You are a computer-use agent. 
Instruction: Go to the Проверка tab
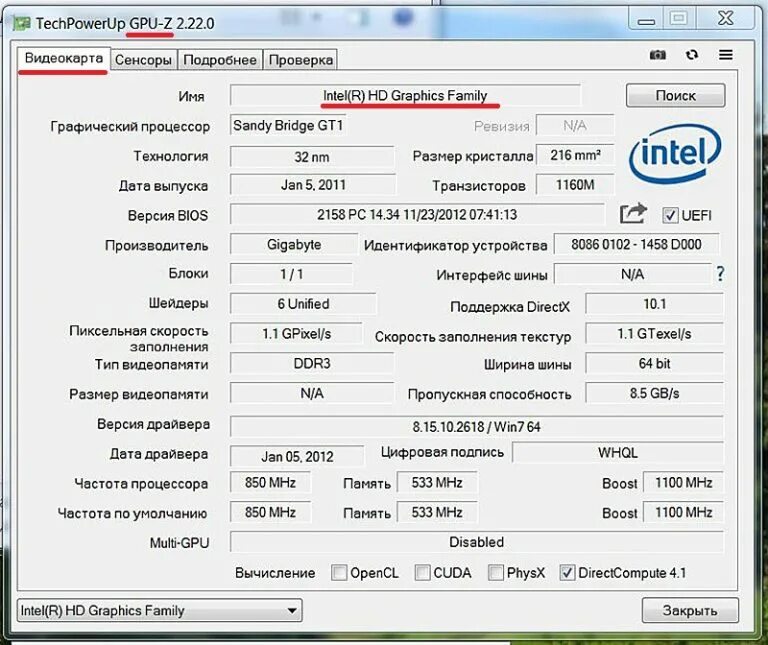click(301, 60)
